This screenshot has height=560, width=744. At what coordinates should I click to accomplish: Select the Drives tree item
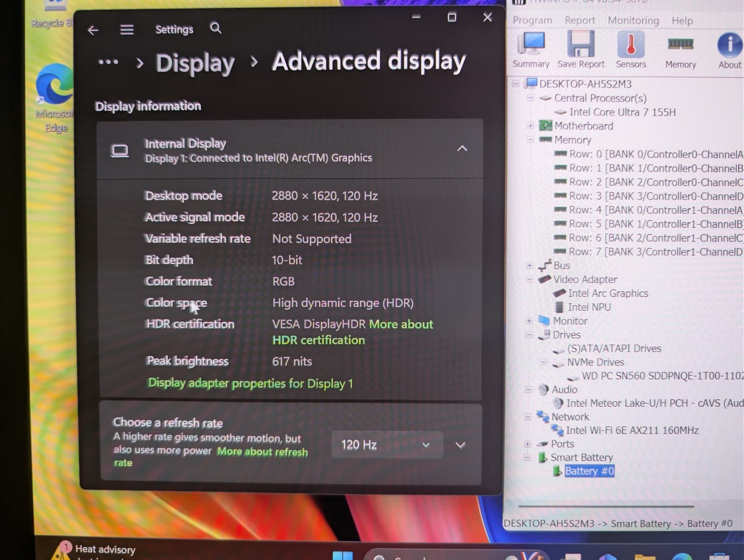pyautogui.click(x=566, y=335)
